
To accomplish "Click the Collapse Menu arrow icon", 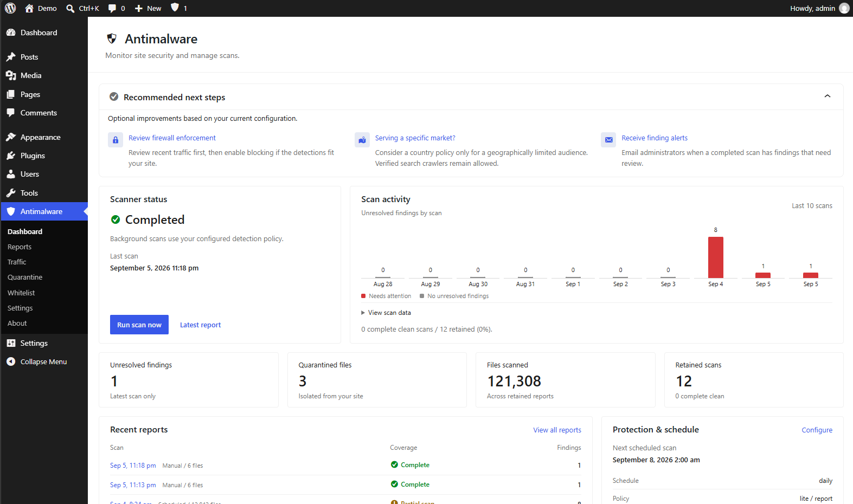I will 11,361.
